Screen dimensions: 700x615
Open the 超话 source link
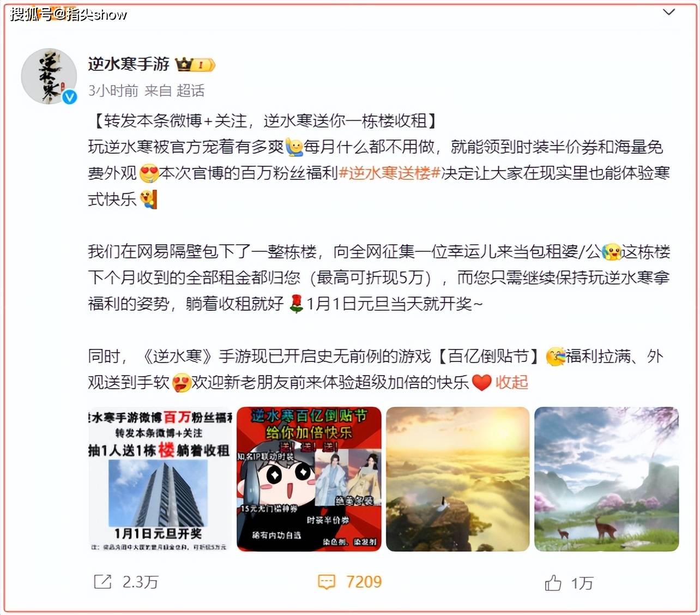click(190, 91)
